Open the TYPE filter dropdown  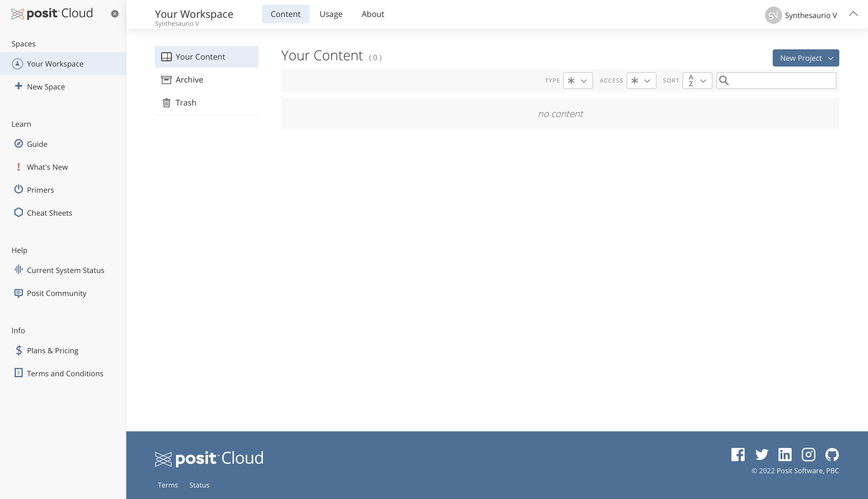(x=578, y=81)
